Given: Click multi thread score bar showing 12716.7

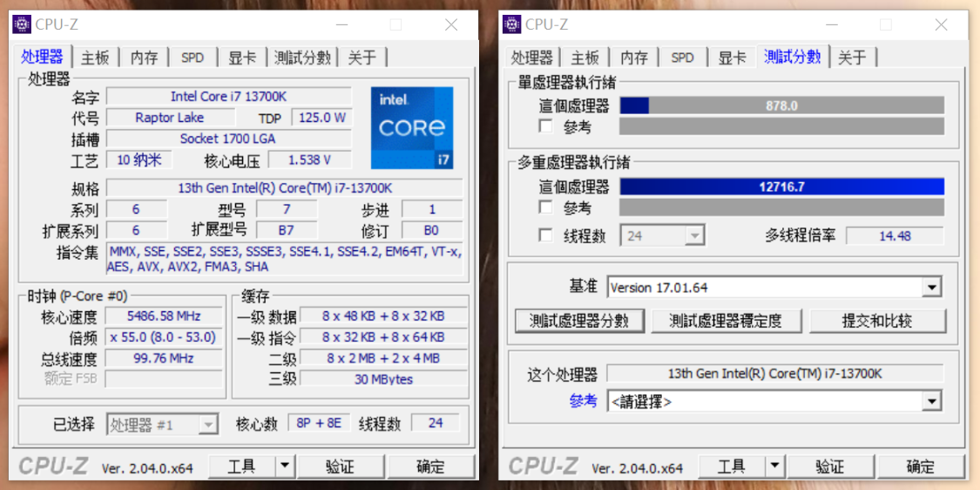Looking at the screenshot, I should point(782,187).
